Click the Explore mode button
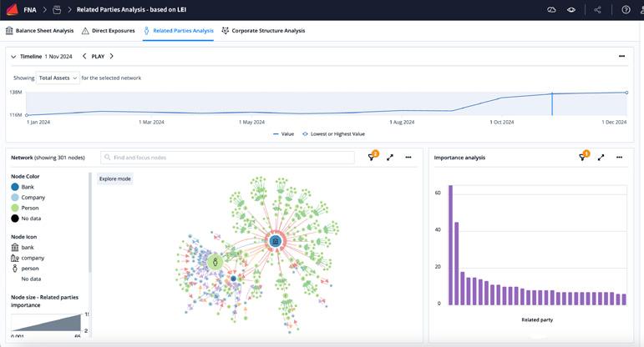Screen dimensions: 644x347 click(x=115, y=179)
